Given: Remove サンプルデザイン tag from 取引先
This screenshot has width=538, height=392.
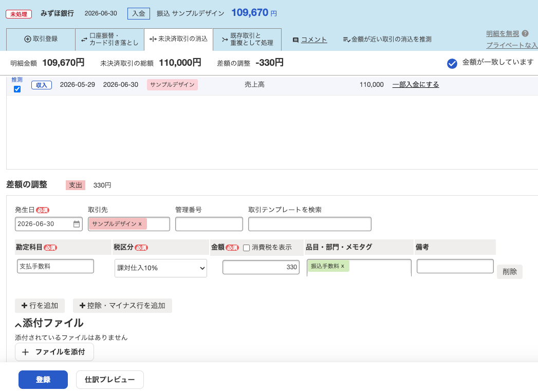Looking at the screenshot, I should tap(140, 224).
